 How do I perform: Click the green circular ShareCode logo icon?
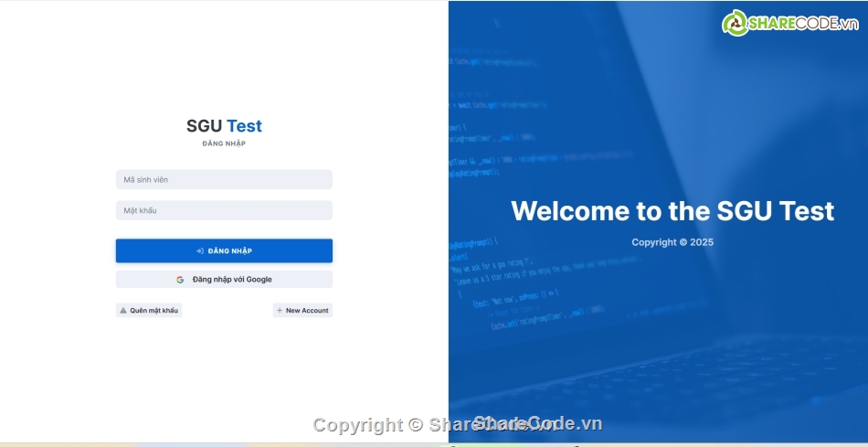tap(736, 24)
